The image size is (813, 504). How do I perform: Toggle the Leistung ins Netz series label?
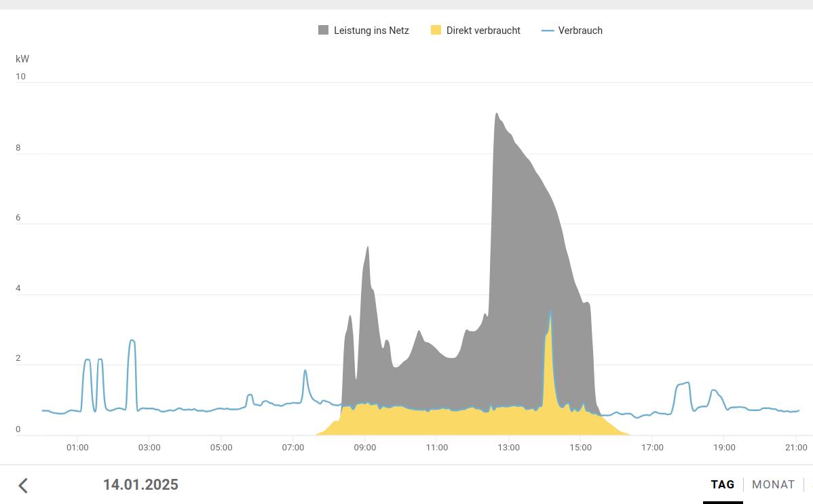pos(371,31)
